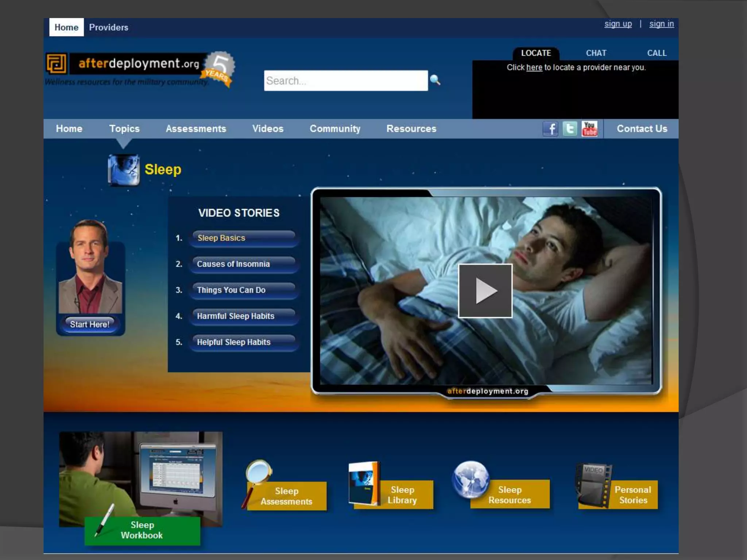Open the Twitter icon link
Viewport: 747px width, 560px height.
click(570, 129)
